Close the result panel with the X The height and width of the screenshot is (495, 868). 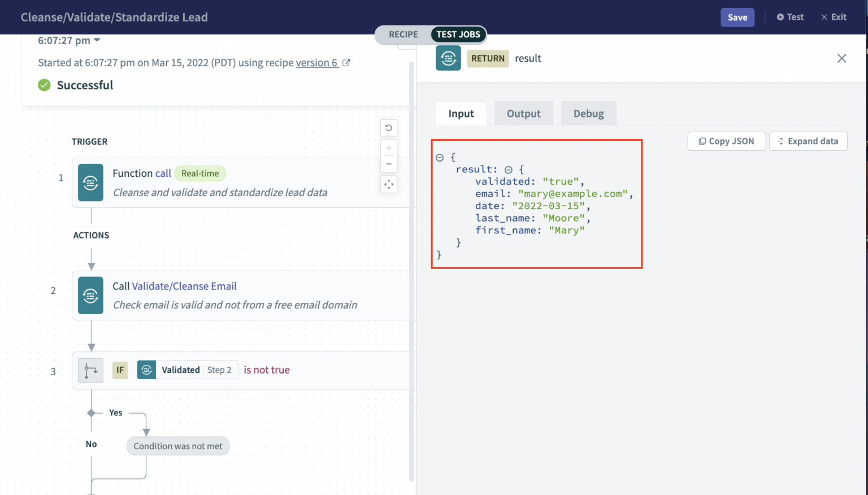841,58
